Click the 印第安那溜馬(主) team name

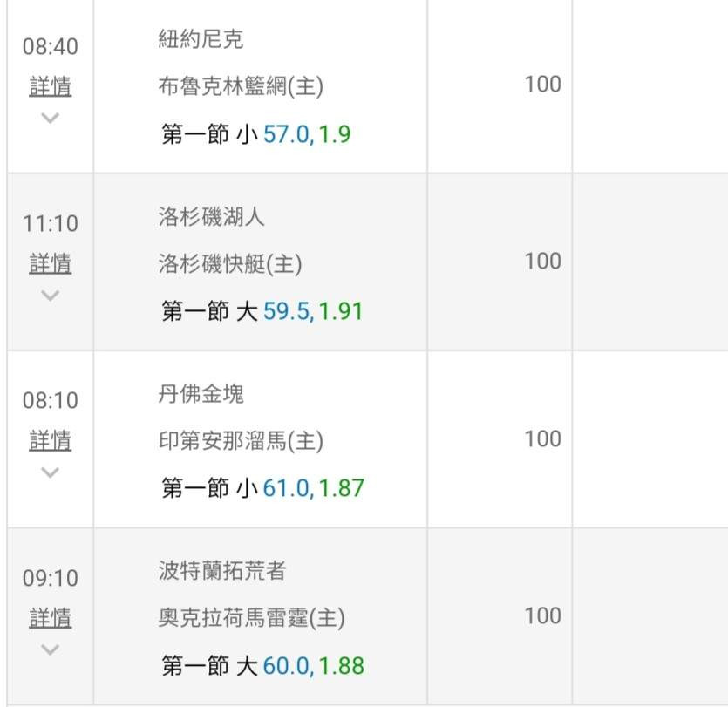(241, 441)
